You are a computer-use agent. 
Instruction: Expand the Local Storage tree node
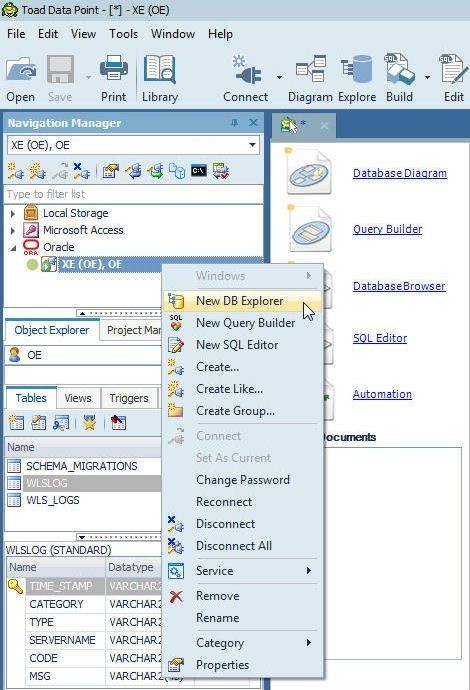(x=13, y=213)
